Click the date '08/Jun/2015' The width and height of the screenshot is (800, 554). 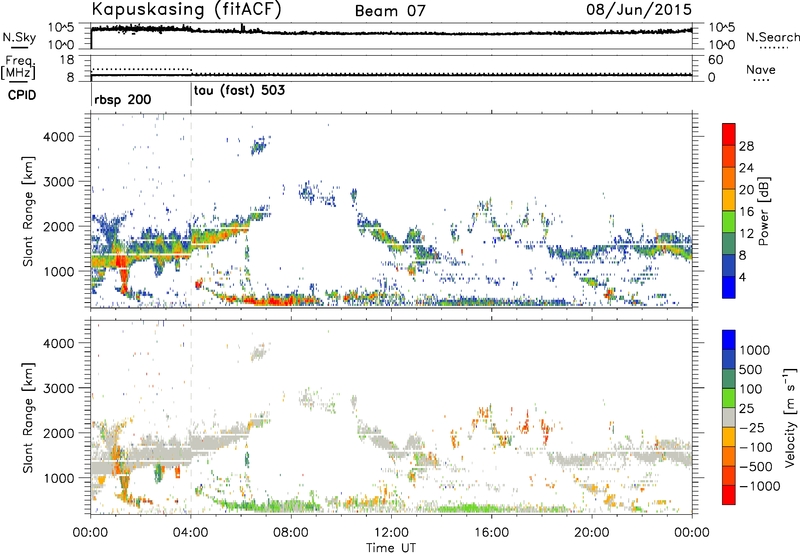[639, 10]
